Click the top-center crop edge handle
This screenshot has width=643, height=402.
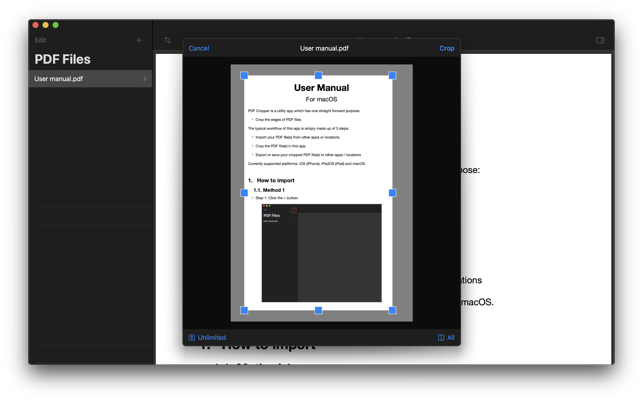pos(318,75)
